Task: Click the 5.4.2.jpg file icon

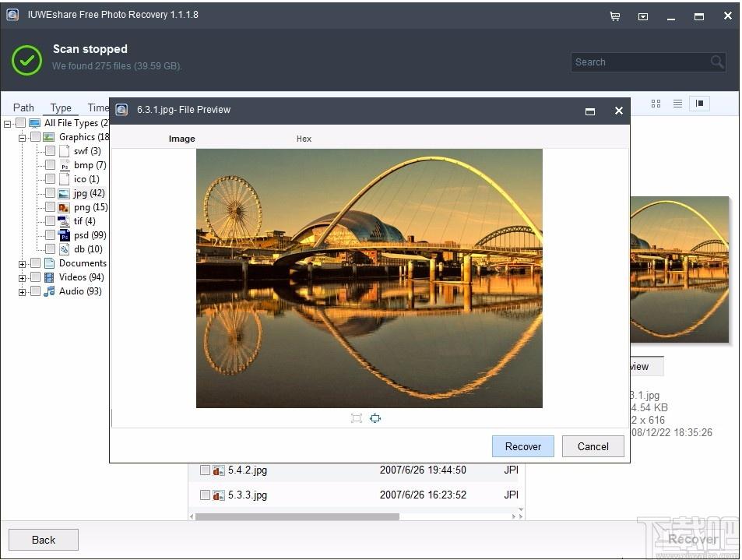Action: click(x=218, y=470)
